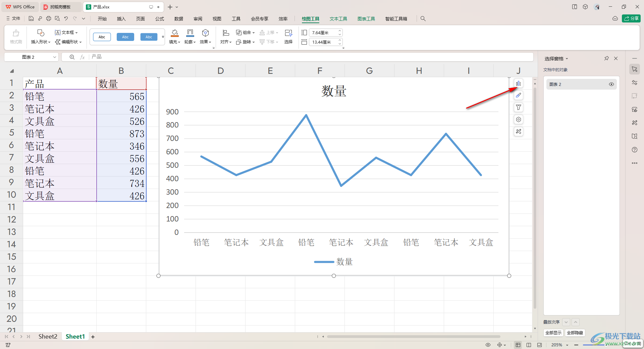Click the zoom slider handle in status bar
The width and height of the screenshot is (644, 349).
pyautogui.click(x=606, y=345)
